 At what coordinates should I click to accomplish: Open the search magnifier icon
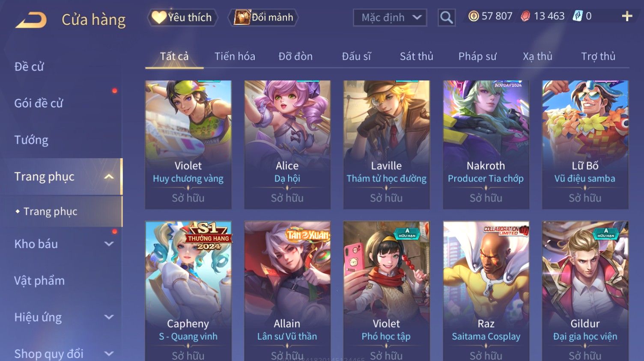[x=446, y=18]
